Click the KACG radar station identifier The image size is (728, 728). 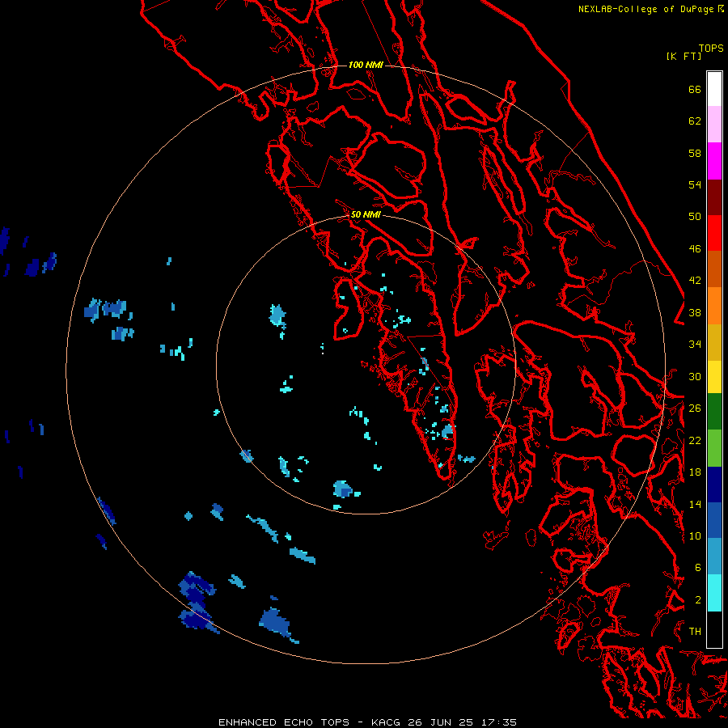point(386,722)
